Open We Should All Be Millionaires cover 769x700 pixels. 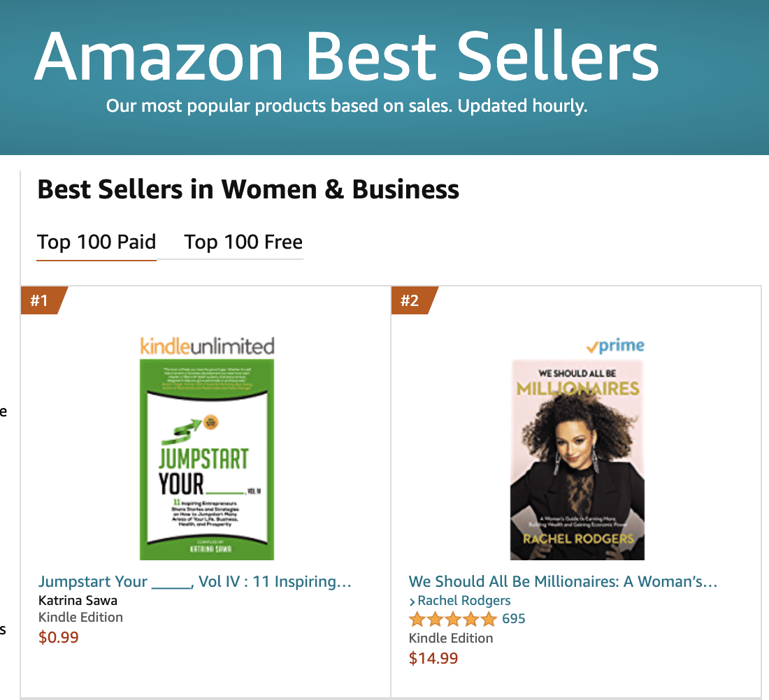point(576,460)
